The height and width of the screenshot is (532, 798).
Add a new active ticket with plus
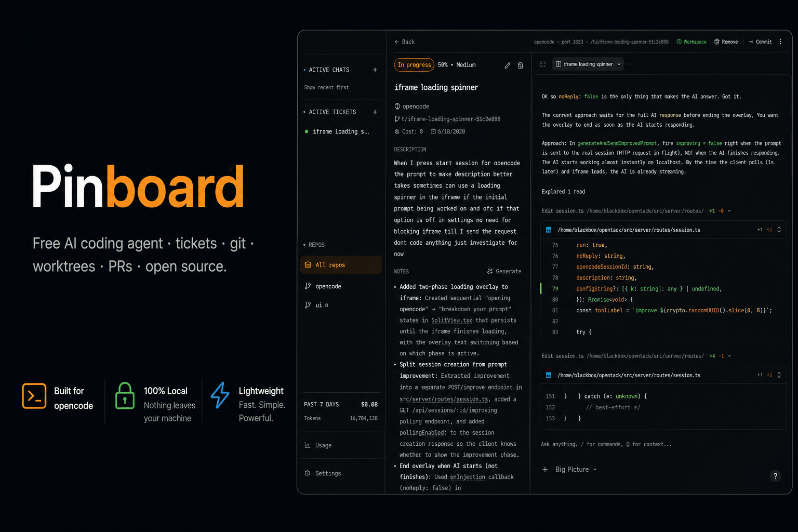pos(375,112)
